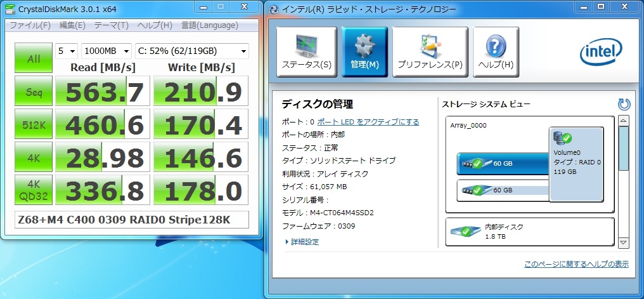Close the CrystalDiskMark window
The height and width of the screenshot is (299, 644).
point(245,6)
